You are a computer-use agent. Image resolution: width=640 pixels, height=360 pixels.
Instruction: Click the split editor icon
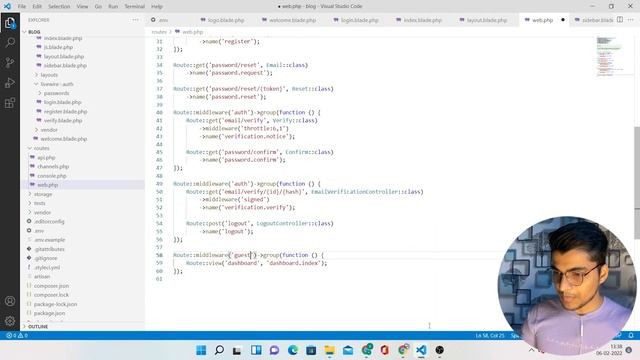coord(620,20)
